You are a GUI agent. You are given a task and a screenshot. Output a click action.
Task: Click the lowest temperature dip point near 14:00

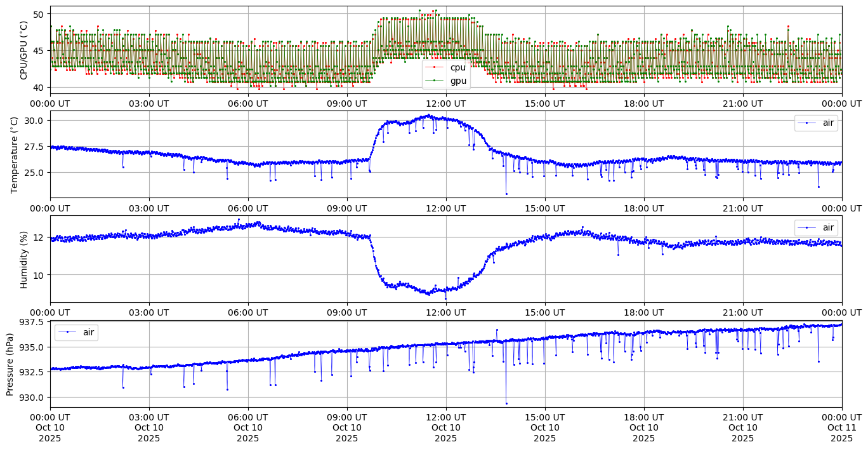pyautogui.click(x=506, y=194)
